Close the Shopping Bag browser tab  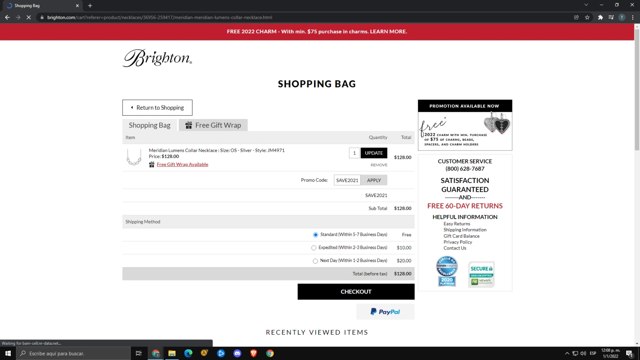point(77,6)
